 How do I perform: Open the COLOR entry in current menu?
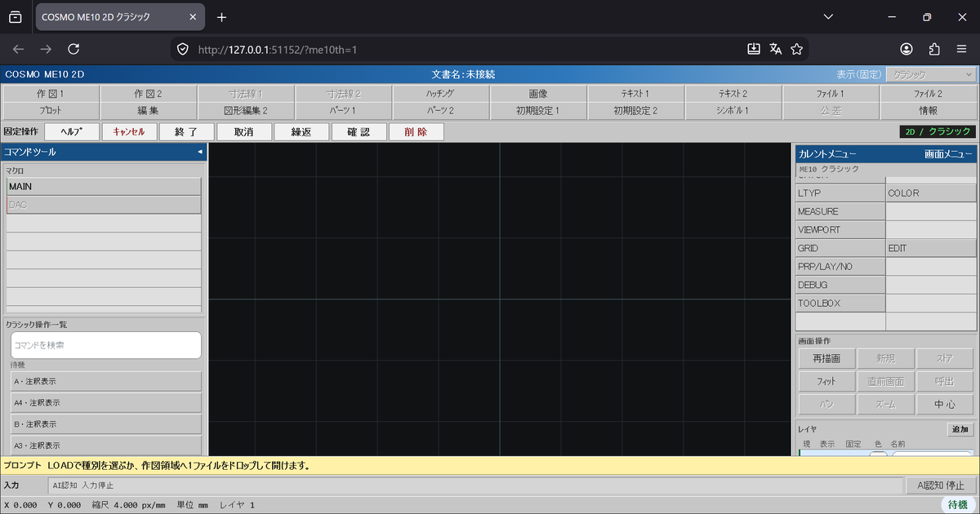[x=931, y=193]
